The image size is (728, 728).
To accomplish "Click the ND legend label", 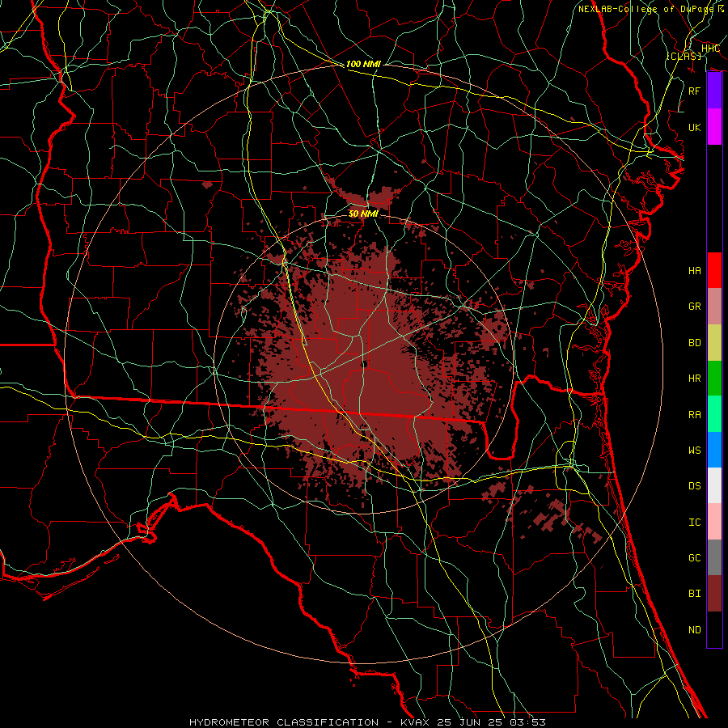I will click(694, 629).
